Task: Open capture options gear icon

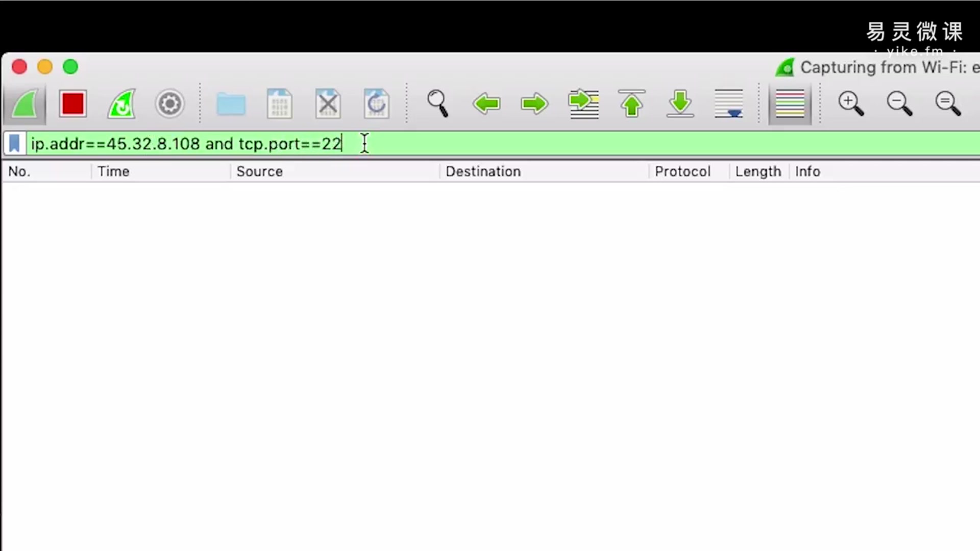Action: 169,104
